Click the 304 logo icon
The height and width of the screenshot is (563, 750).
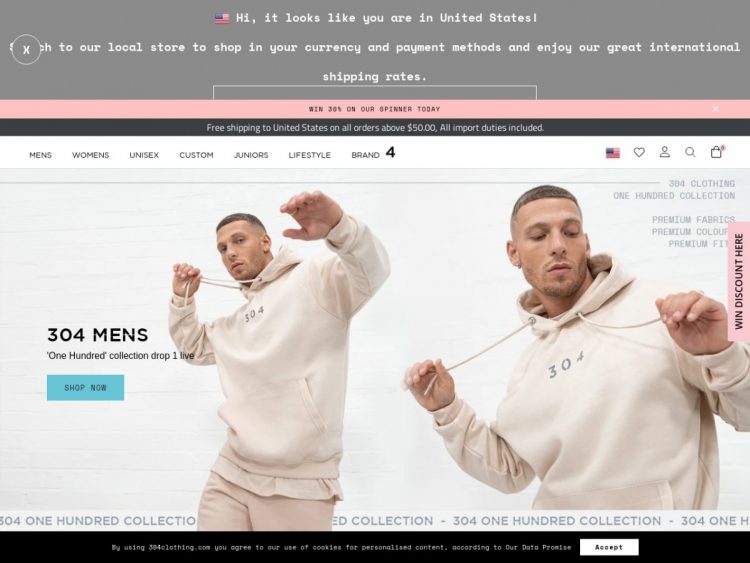[391, 153]
